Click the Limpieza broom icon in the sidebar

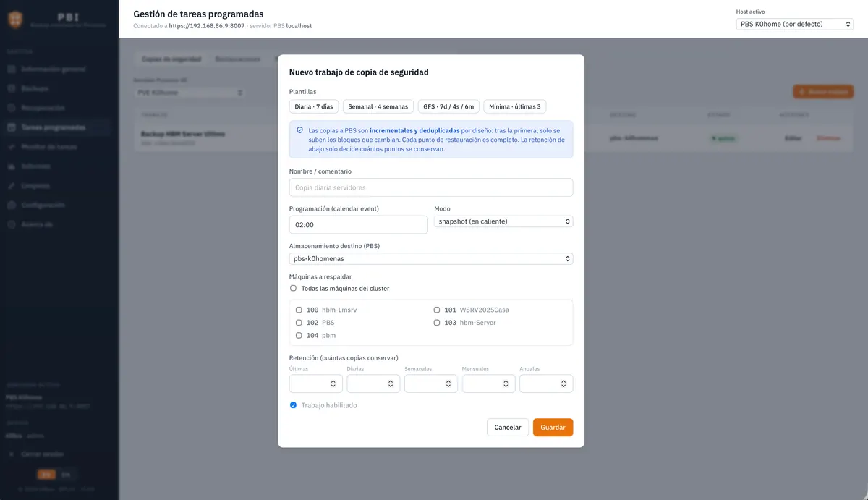click(x=12, y=186)
